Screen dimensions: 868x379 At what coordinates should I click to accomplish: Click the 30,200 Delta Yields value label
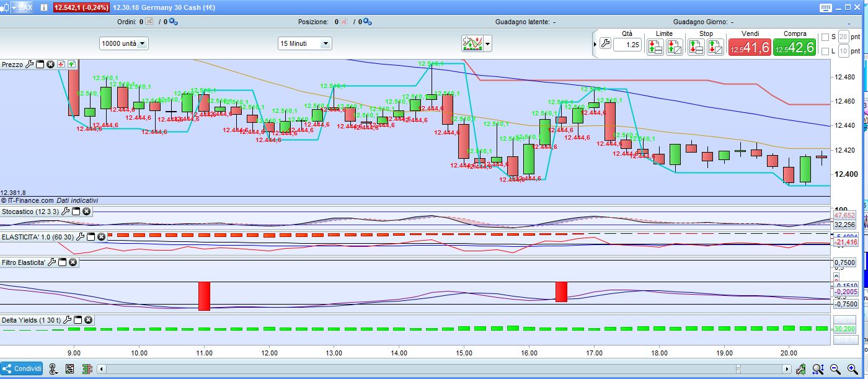844,329
